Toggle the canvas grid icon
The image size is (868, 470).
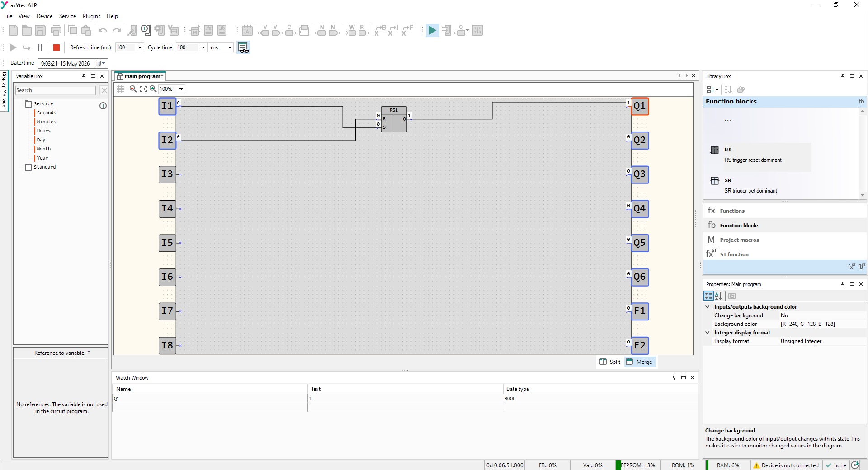(x=121, y=89)
